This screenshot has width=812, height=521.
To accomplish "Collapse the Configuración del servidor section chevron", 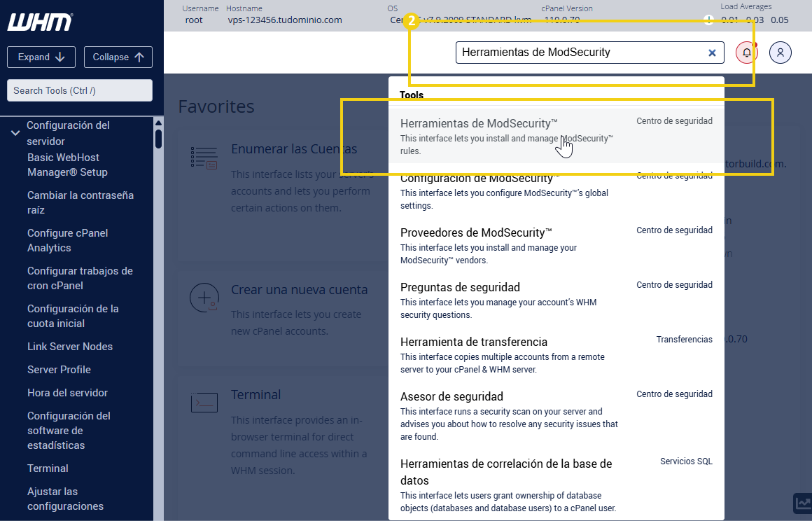I will tap(15, 133).
